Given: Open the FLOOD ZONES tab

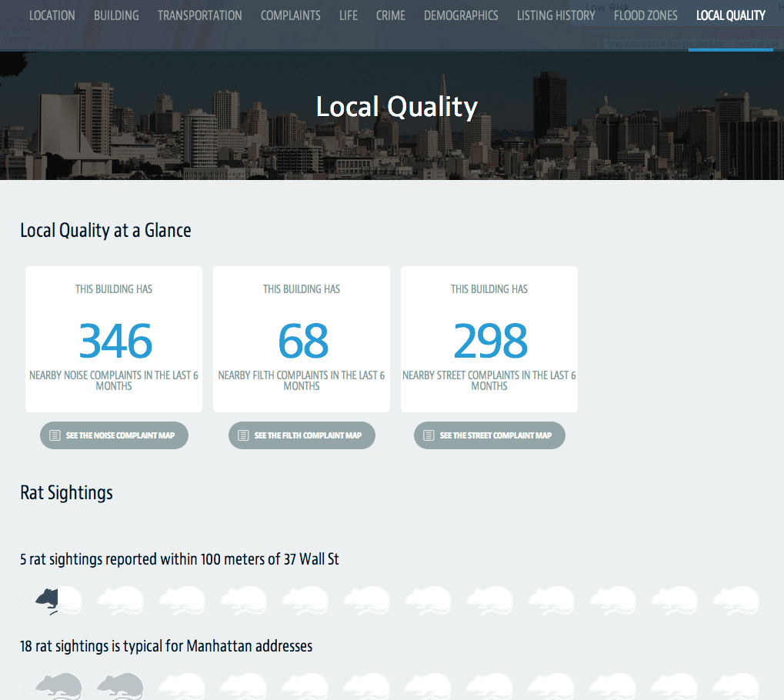Looking at the screenshot, I should pyautogui.click(x=646, y=15).
